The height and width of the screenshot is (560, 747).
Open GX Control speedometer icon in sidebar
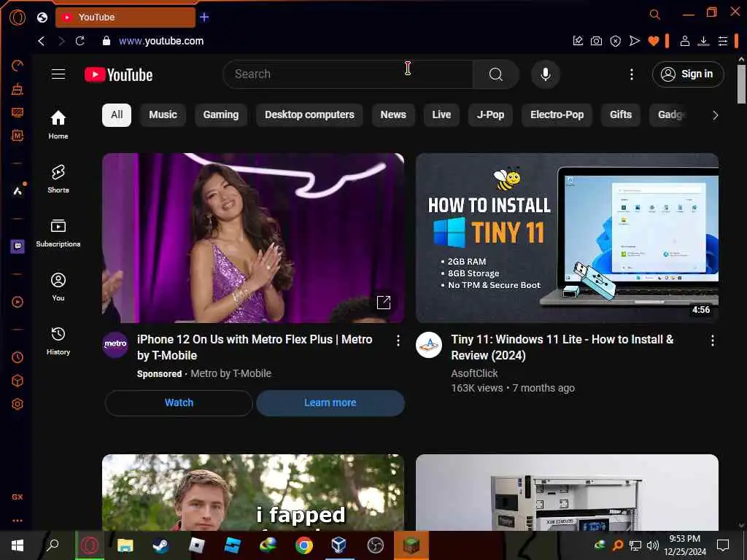tap(18, 65)
